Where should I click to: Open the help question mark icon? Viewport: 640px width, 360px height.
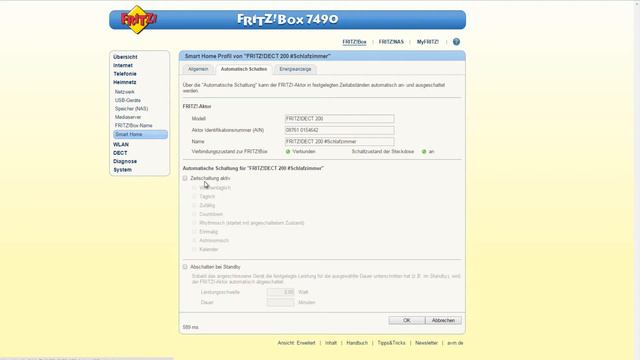pyautogui.click(x=456, y=42)
